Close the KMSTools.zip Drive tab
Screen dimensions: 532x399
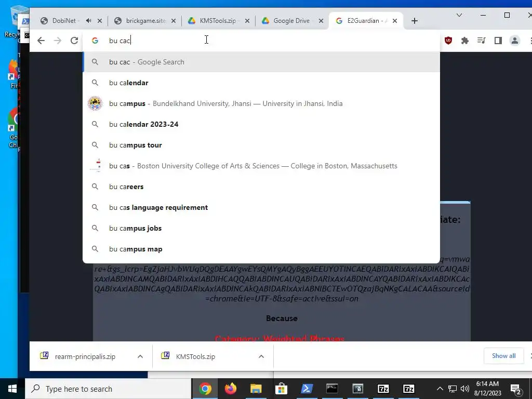pos(247,21)
